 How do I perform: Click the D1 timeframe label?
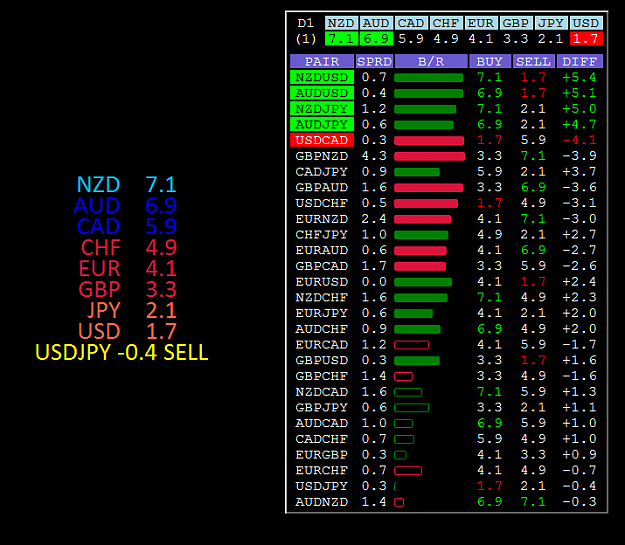point(306,23)
